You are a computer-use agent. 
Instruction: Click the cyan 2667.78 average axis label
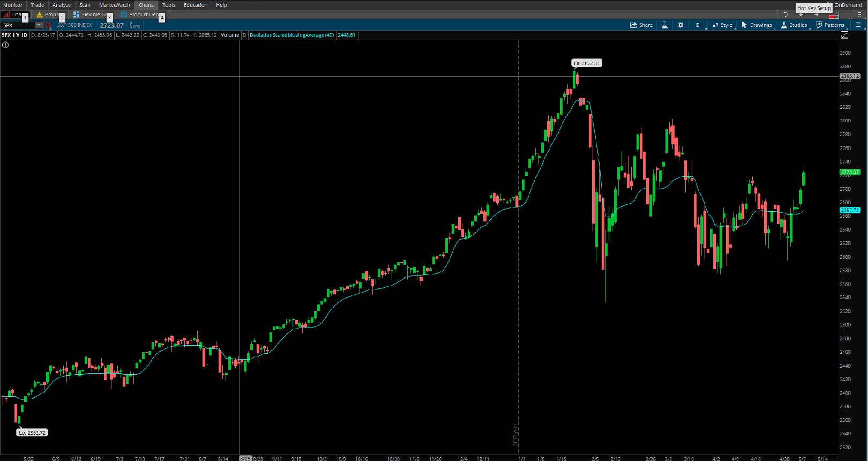point(850,210)
